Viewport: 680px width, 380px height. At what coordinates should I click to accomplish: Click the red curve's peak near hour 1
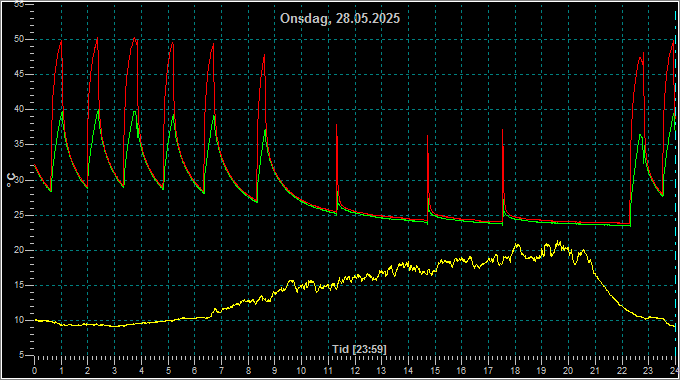(61, 41)
